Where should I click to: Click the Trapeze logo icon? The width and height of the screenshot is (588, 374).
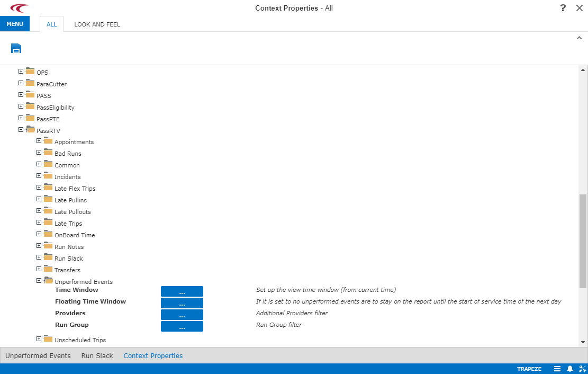(19, 8)
